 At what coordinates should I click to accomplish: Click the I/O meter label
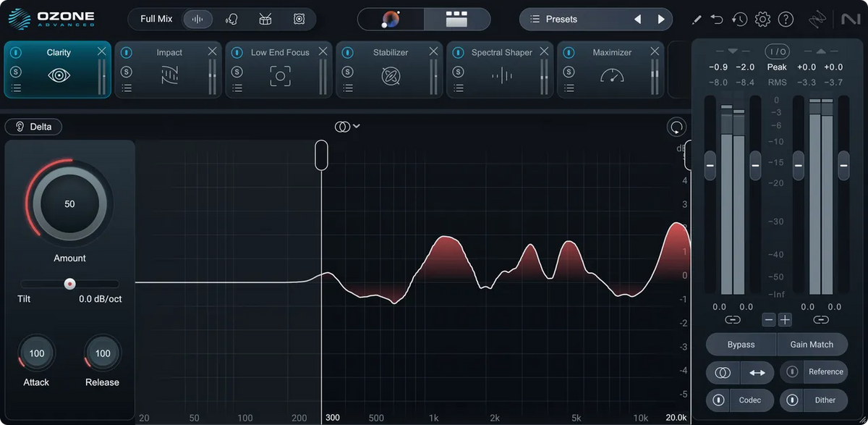(776, 51)
